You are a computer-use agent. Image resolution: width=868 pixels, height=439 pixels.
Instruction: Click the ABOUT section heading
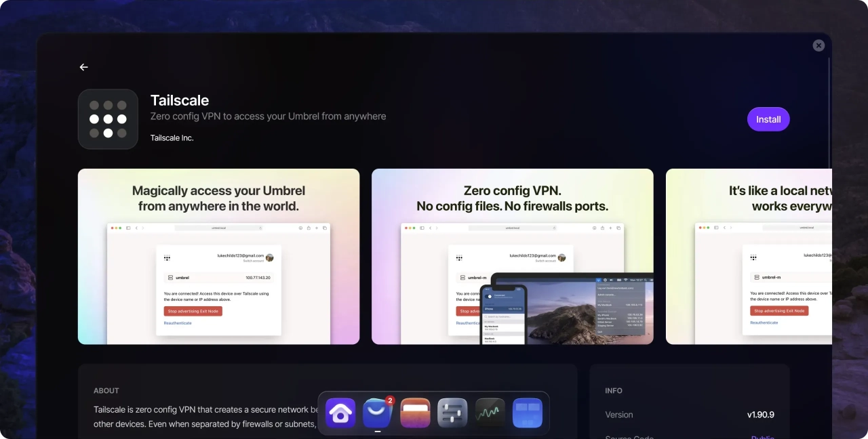tap(106, 391)
